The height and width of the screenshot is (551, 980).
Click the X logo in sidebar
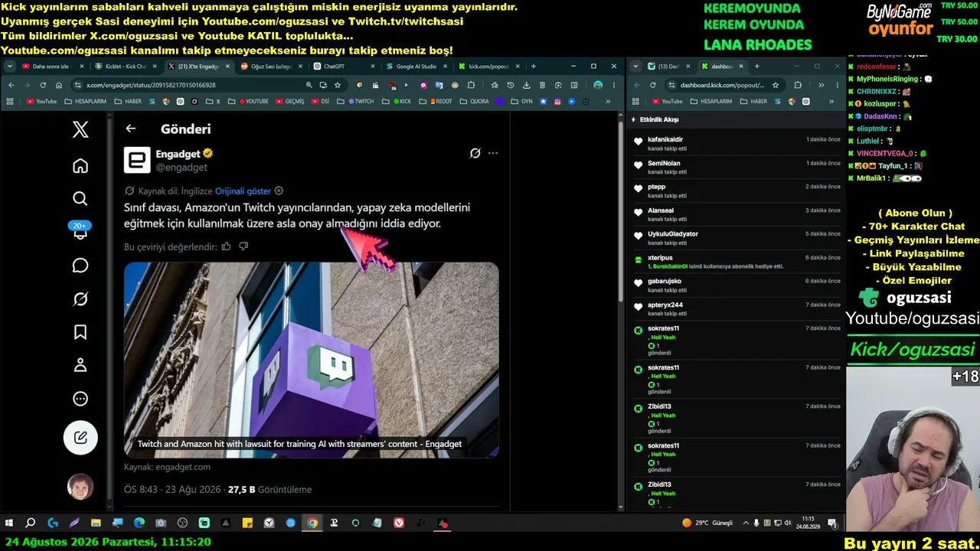click(80, 130)
